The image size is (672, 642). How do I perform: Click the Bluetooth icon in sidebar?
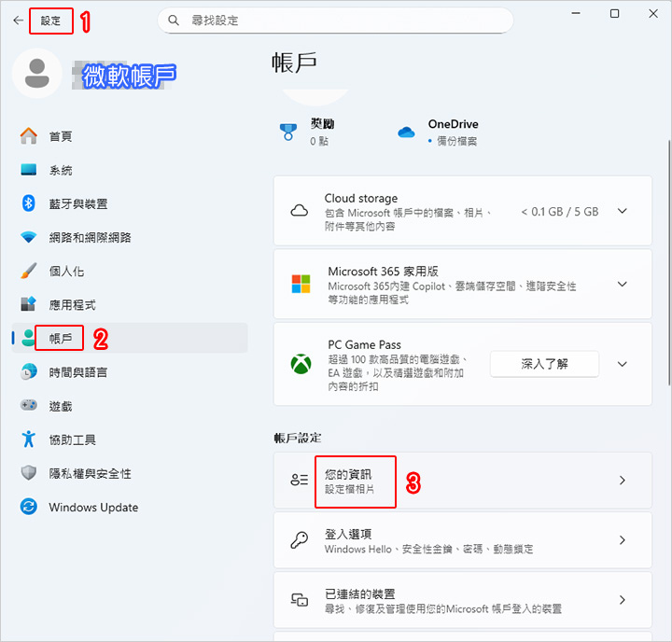click(x=29, y=203)
